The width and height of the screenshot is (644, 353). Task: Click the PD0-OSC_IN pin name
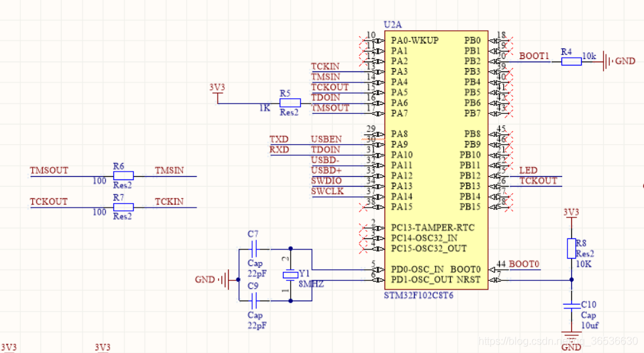click(x=417, y=269)
